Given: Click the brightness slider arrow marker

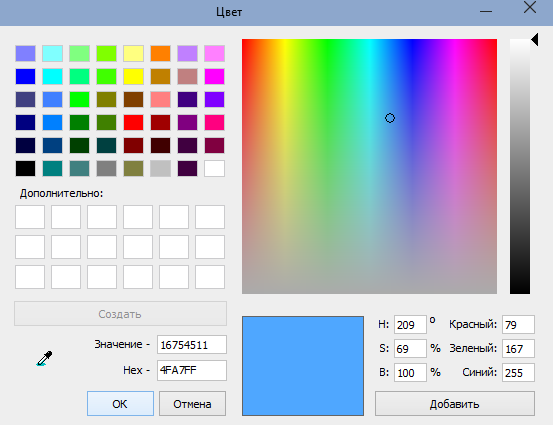Looking at the screenshot, I should click(534, 40).
